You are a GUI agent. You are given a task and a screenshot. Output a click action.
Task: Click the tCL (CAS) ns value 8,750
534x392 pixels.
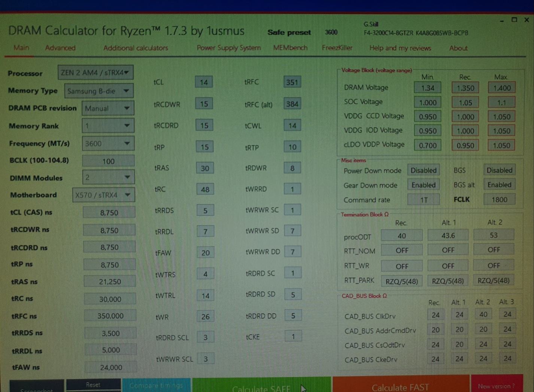coord(109,212)
